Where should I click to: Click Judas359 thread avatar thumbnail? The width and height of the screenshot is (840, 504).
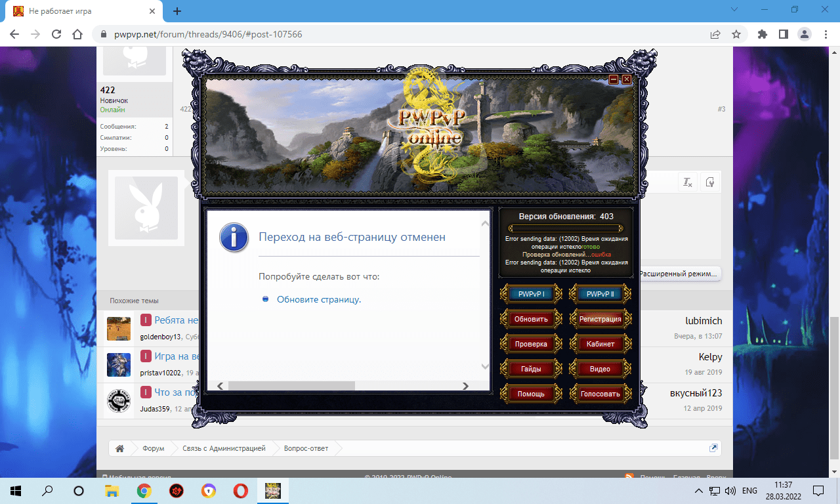pos(119,400)
